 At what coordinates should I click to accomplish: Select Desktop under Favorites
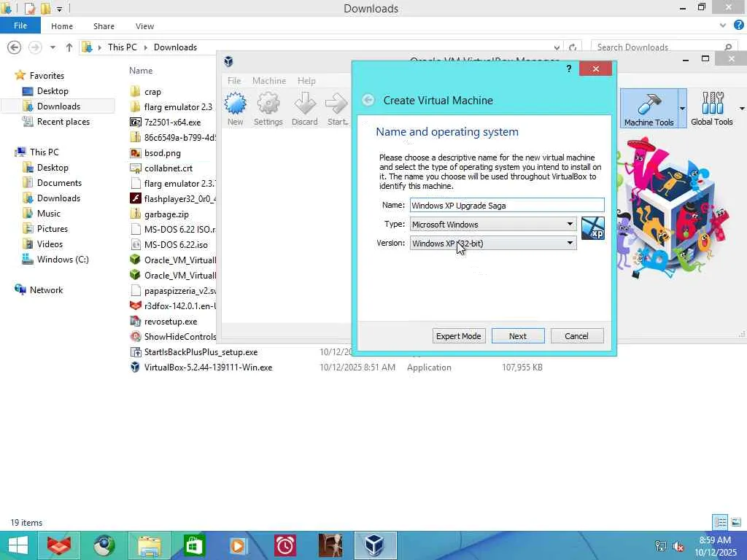tap(53, 91)
